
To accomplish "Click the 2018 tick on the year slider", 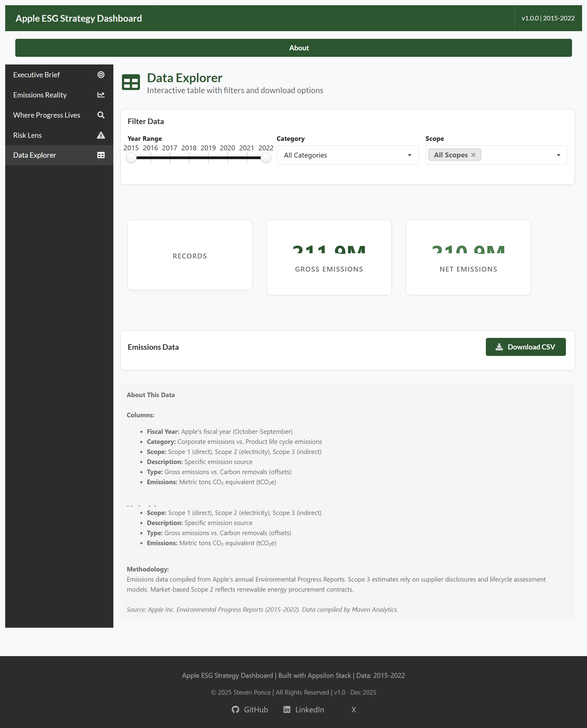I will (x=189, y=158).
